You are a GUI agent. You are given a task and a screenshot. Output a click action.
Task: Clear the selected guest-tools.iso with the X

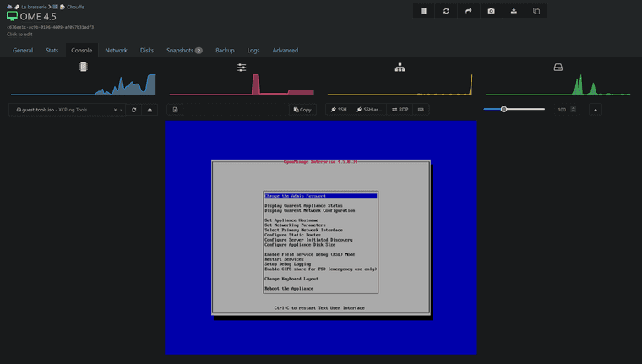115,110
